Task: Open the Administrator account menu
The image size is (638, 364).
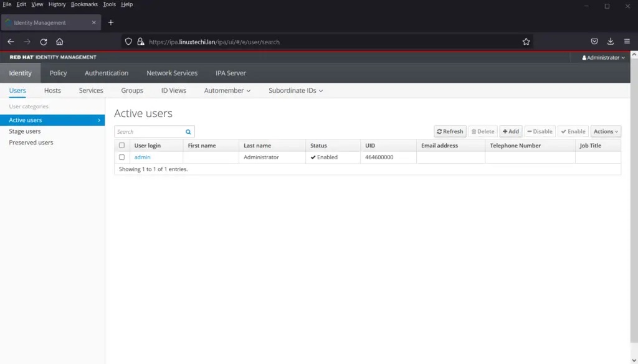Action: [x=603, y=57]
